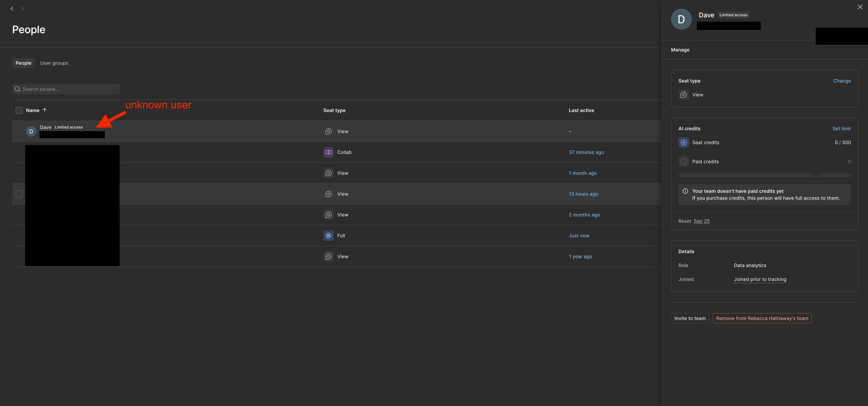Viewport: 868px width, 406px height.
Task: Click the 37 minutes ago last active value
Action: coord(586,152)
